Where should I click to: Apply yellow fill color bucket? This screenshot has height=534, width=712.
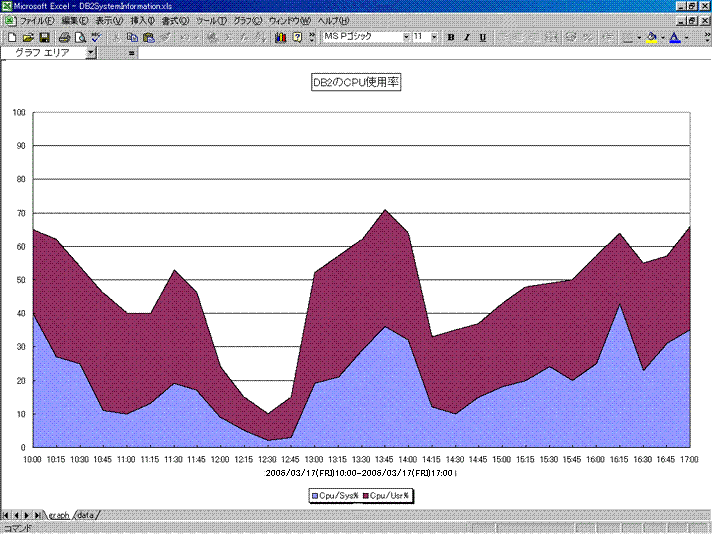[x=652, y=38]
